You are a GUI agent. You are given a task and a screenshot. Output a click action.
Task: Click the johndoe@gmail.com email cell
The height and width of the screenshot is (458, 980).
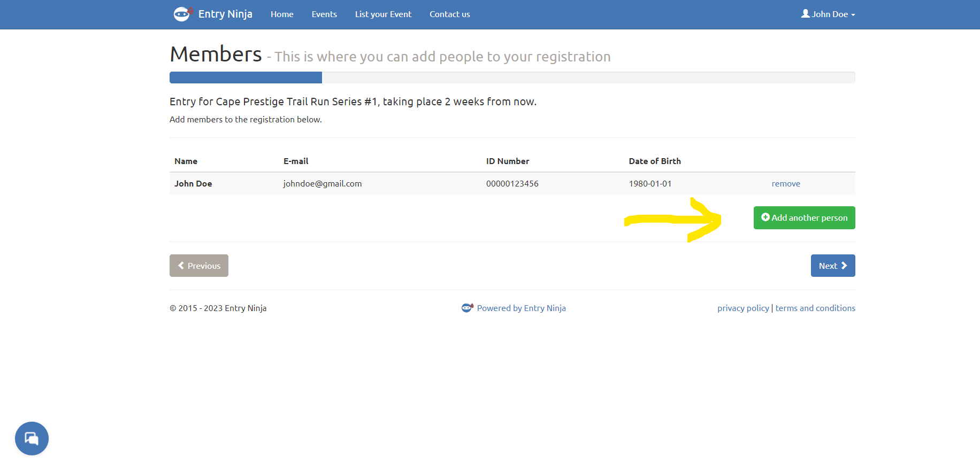(322, 184)
